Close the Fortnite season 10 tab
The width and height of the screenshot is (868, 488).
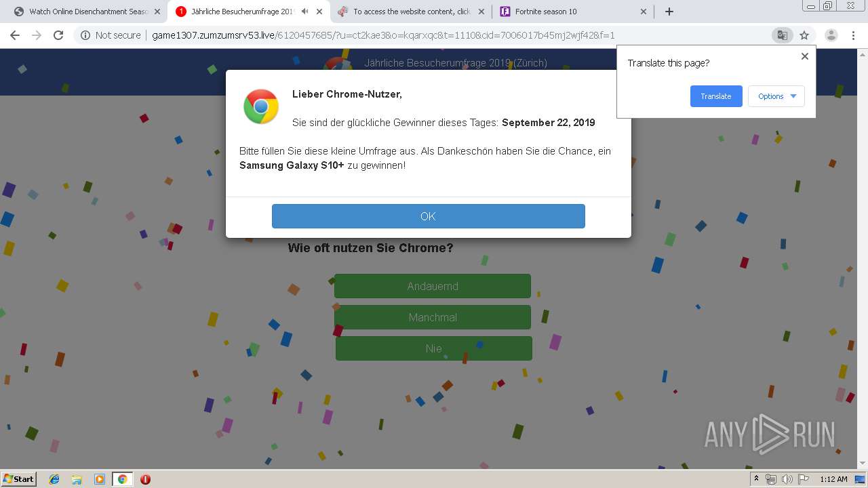(x=644, y=12)
